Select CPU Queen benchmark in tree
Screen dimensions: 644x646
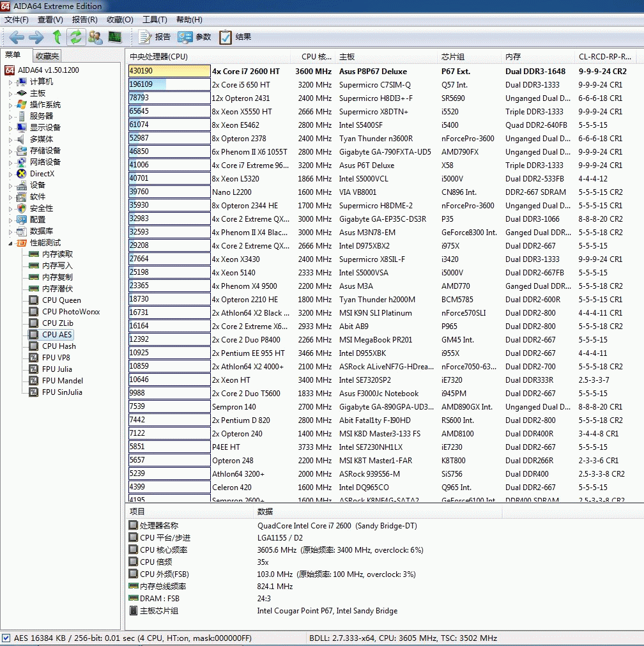(x=61, y=300)
